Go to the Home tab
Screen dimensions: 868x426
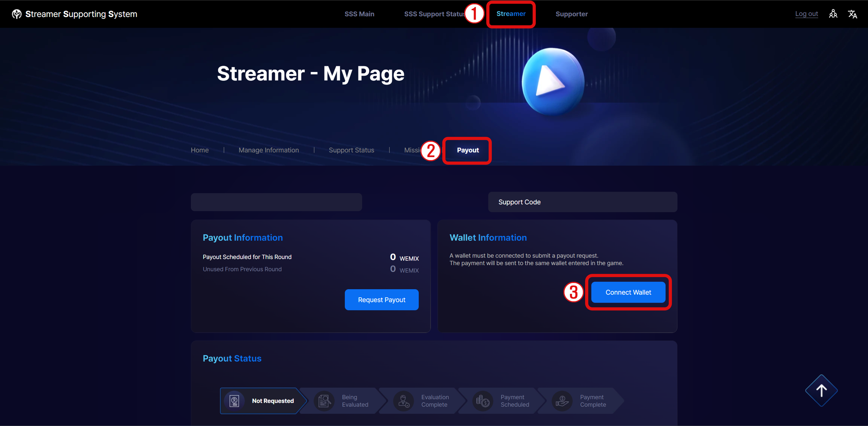(x=199, y=150)
